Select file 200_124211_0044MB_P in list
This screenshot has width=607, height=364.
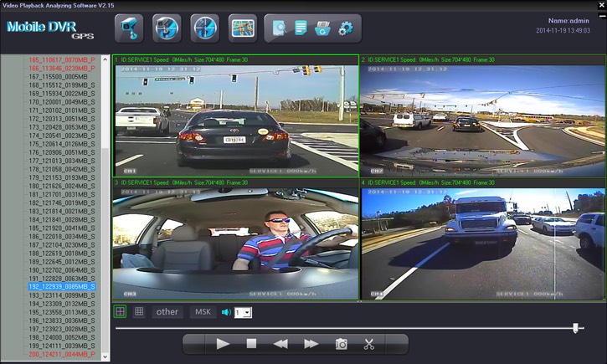[61, 354]
